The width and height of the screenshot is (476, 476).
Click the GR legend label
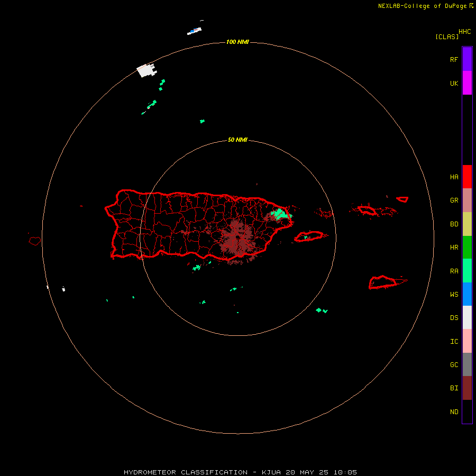click(454, 200)
